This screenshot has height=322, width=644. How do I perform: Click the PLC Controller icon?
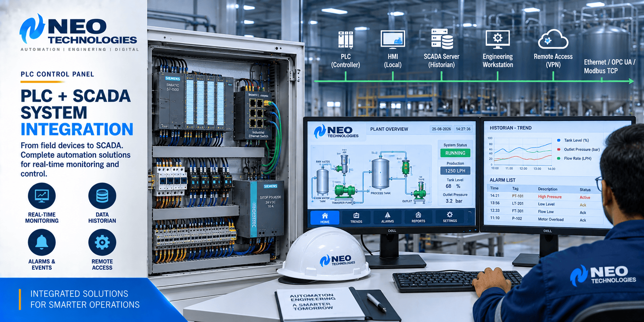(x=346, y=40)
